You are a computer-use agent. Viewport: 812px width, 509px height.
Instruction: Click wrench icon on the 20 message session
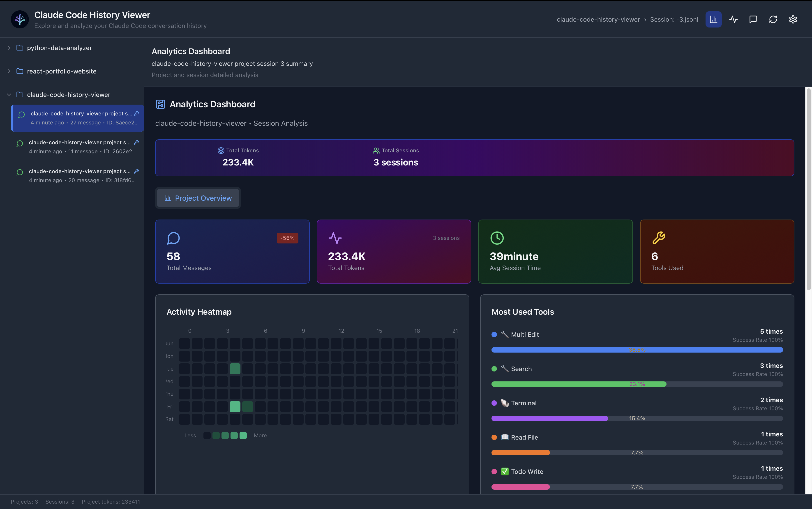136,171
